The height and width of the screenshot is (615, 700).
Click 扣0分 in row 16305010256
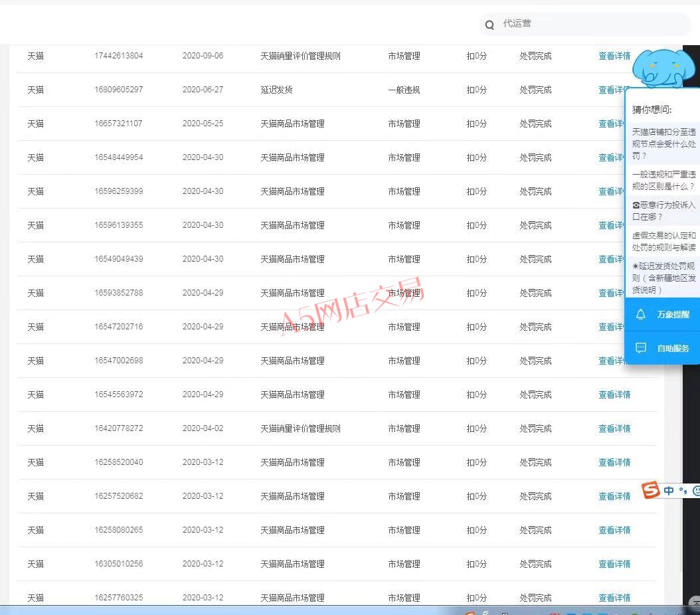pos(476,565)
